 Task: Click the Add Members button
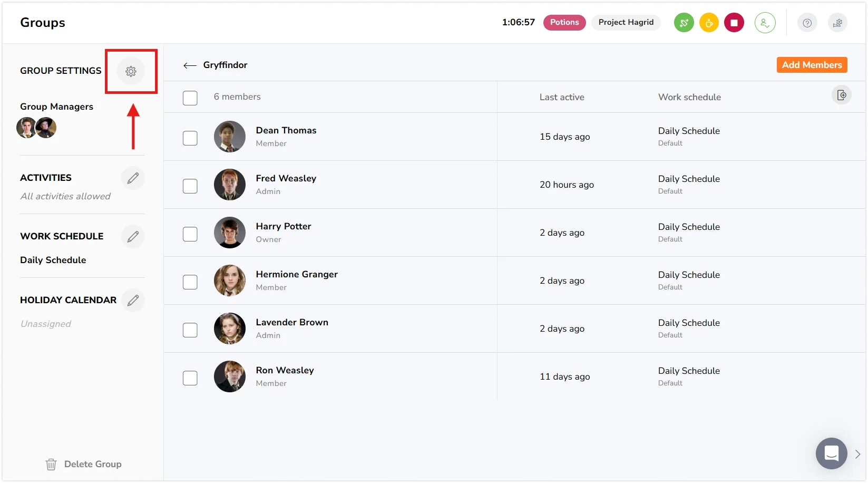[x=812, y=65]
